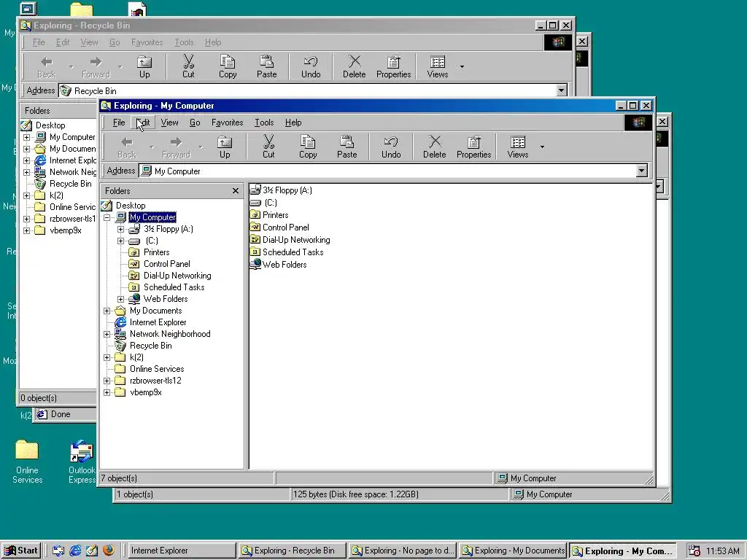
Task: Select Online Services in front folder tree
Action: click(157, 370)
